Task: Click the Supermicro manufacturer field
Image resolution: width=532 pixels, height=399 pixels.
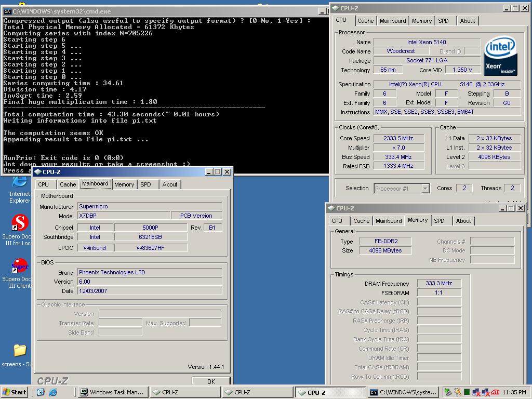Action: (150, 206)
